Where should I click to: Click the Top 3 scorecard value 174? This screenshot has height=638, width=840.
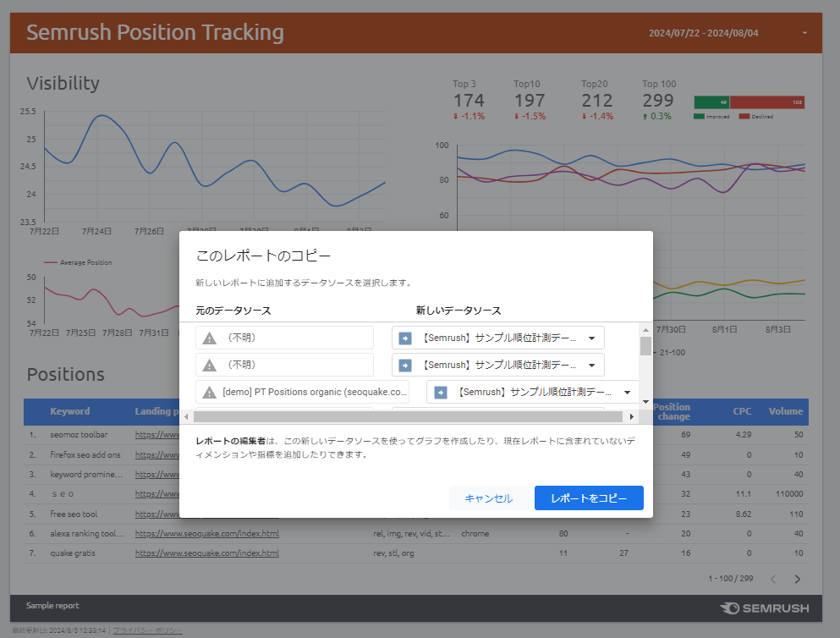469,101
